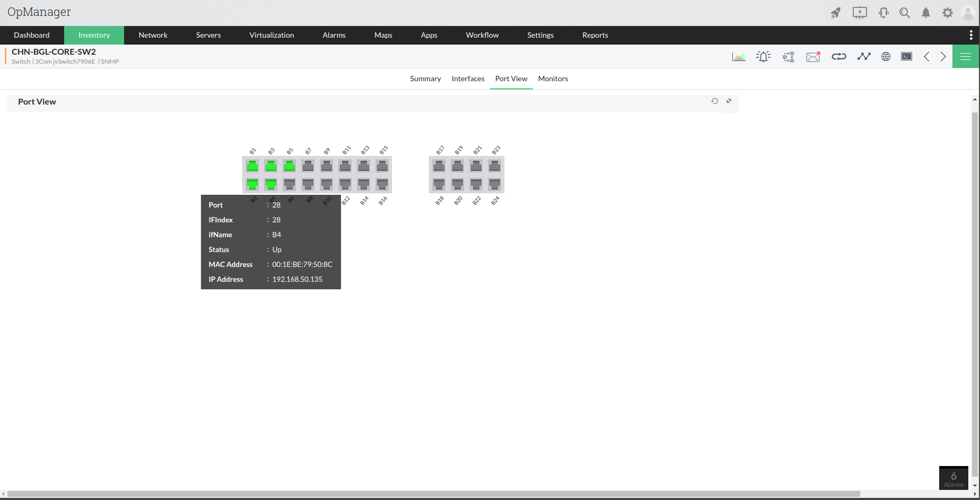Open the Virtualization menu

272,35
